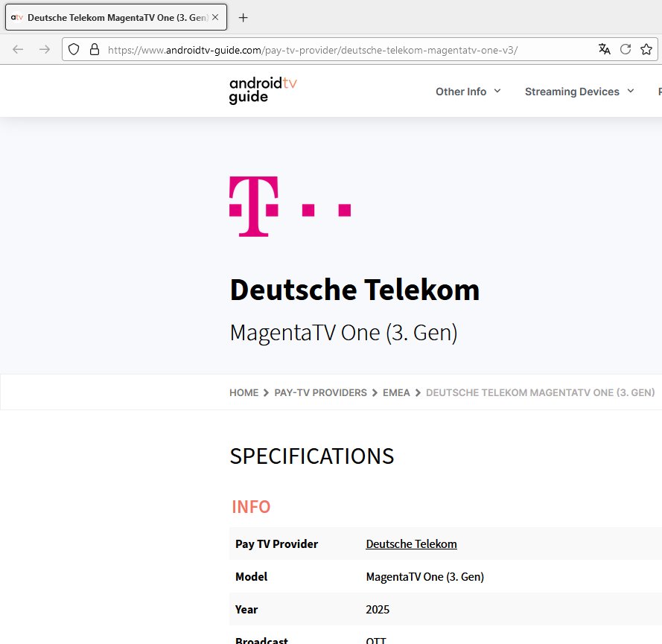Reload the current page
This screenshot has height=644, width=662.
click(x=626, y=49)
